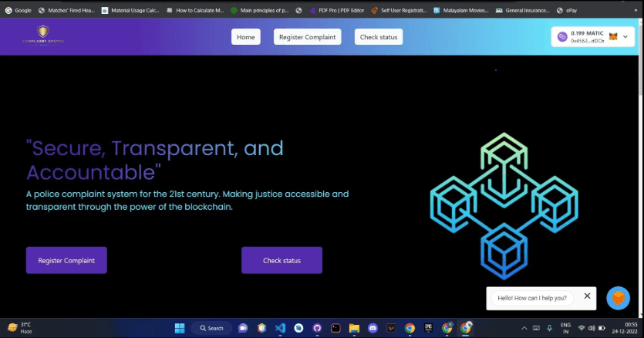Screen dimensions: 644x338
Task: Open Visual Studio Code from taskbar
Action: [280, 328]
